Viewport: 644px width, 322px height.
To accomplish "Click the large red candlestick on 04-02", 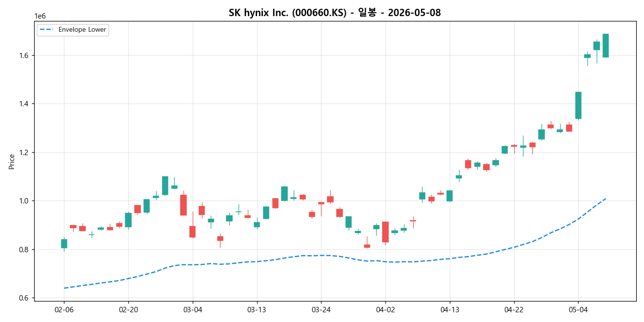I will click(x=385, y=232).
